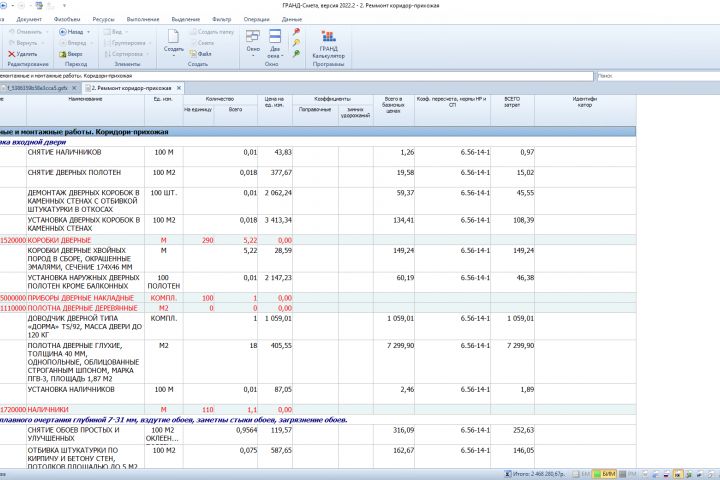The width and height of the screenshot is (720, 480).
Task: Click the Поиск search field
Action: tap(658, 76)
